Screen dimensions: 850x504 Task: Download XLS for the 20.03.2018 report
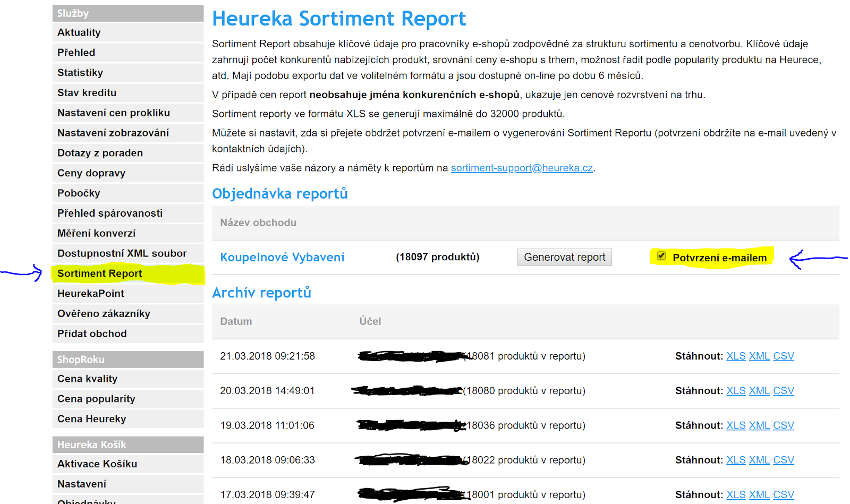[x=736, y=390]
